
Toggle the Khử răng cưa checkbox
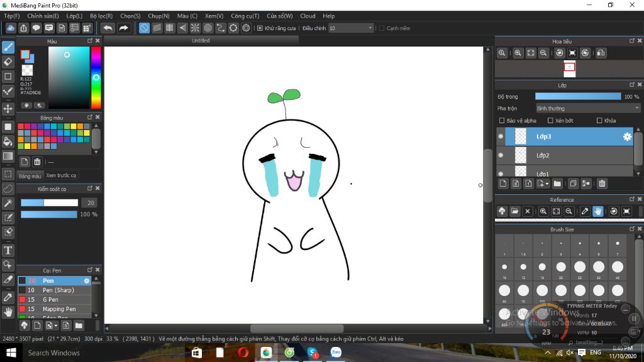260,28
